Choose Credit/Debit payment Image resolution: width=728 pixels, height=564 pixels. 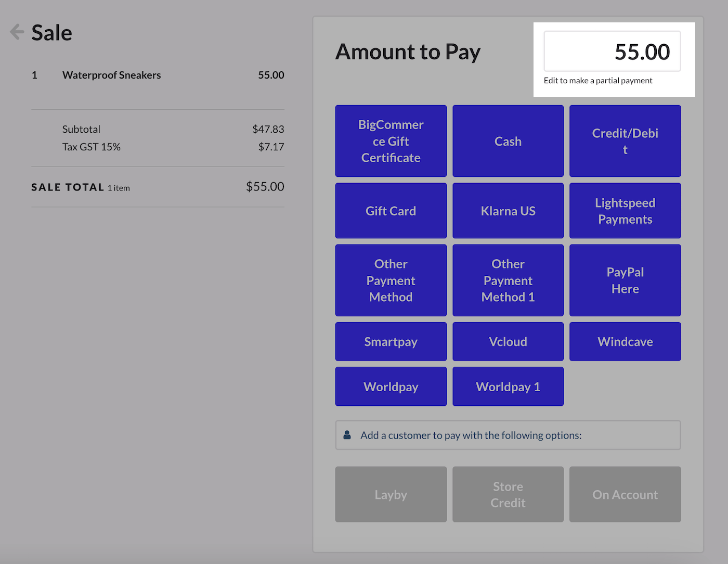click(x=625, y=141)
